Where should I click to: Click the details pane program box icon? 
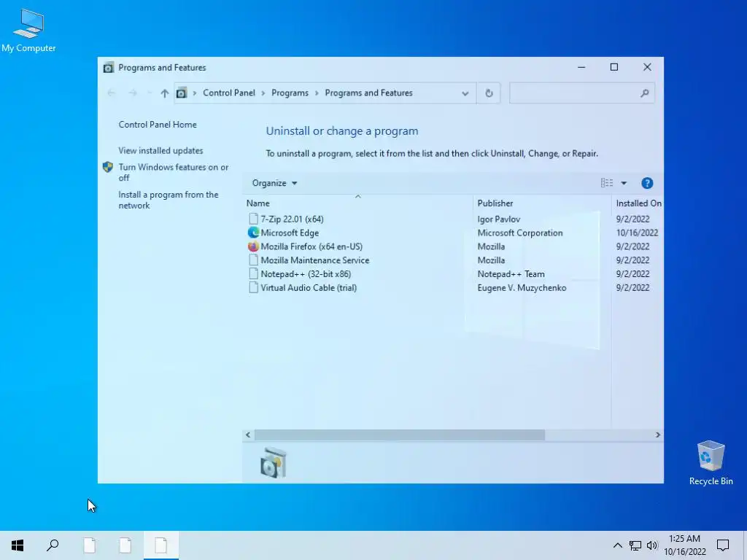[x=274, y=463]
